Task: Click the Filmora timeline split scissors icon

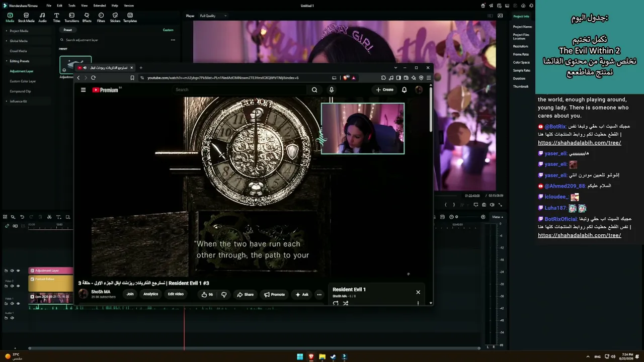Action: (x=49, y=217)
